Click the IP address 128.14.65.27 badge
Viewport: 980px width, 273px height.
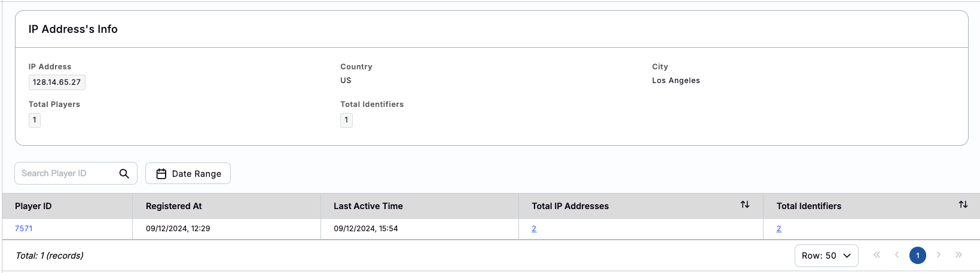(57, 82)
